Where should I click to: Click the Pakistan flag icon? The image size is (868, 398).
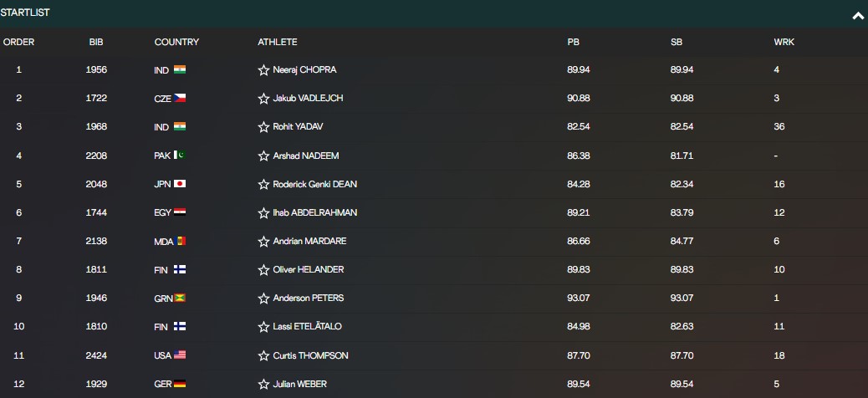[x=179, y=155]
